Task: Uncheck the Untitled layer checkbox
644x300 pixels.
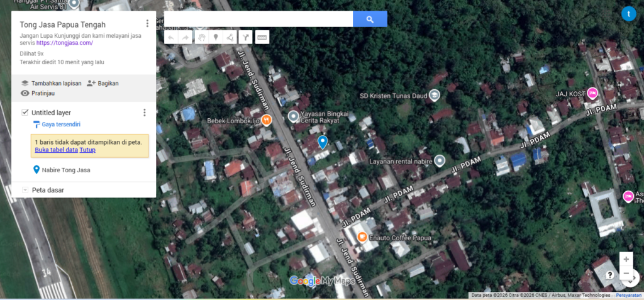Action: [25, 113]
